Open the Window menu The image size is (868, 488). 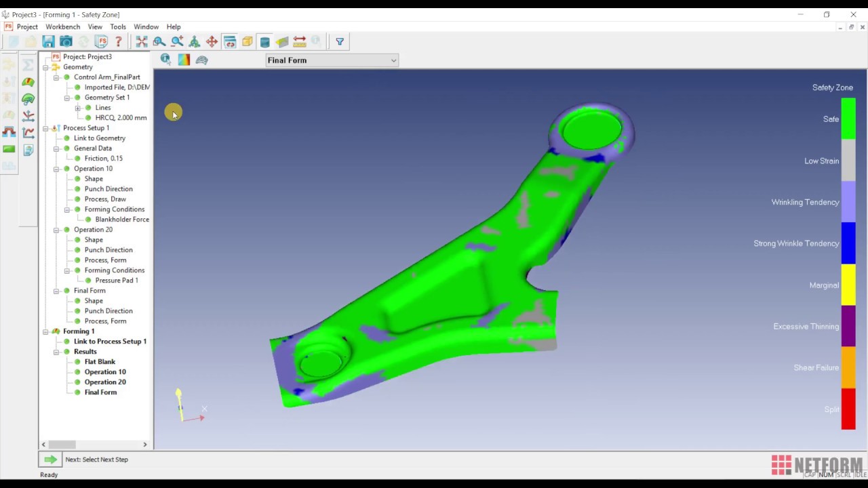(146, 26)
